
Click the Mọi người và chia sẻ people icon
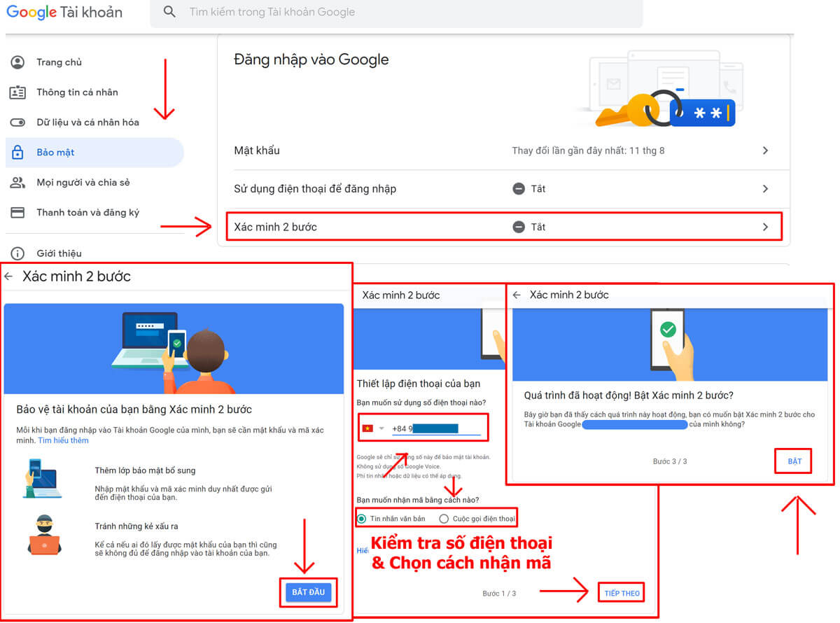(x=17, y=183)
